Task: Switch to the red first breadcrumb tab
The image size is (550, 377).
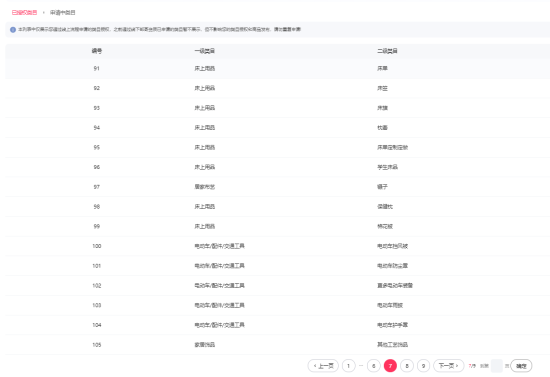Action: [x=25, y=12]
